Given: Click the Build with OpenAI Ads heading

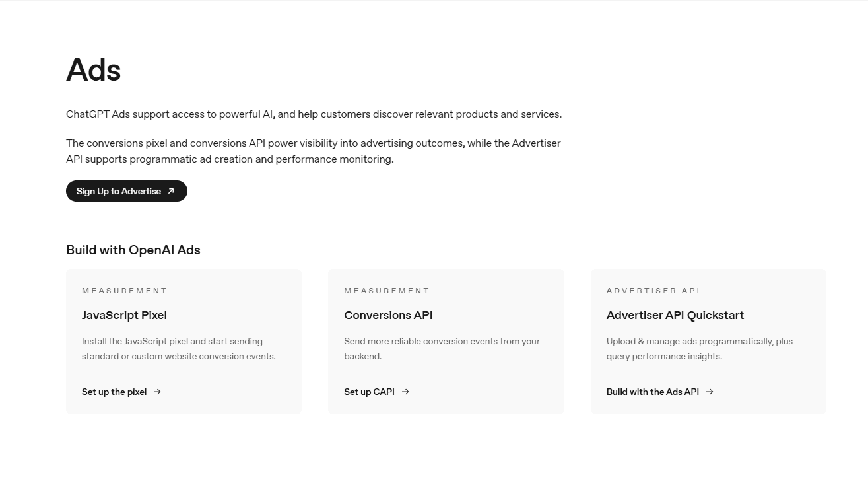Looking at the screenshot, I should coord(133,250).
